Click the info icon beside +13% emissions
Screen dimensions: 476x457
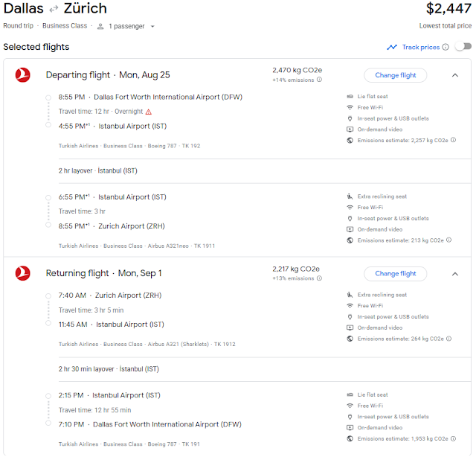[319, 278]
